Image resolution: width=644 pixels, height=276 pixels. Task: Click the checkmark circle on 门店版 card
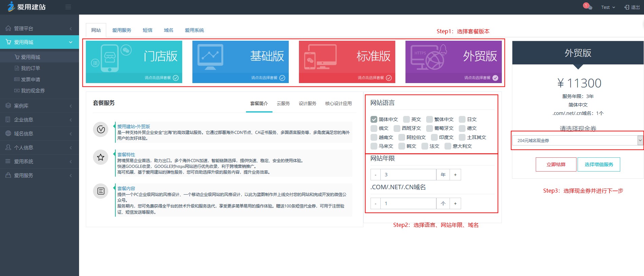pos(176,78)
